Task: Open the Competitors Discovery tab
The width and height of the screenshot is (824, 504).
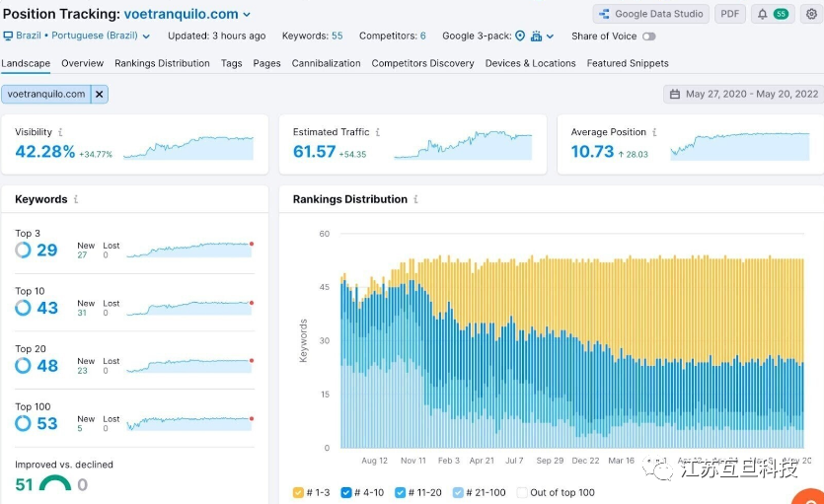Action: click(x=422, y=63)
